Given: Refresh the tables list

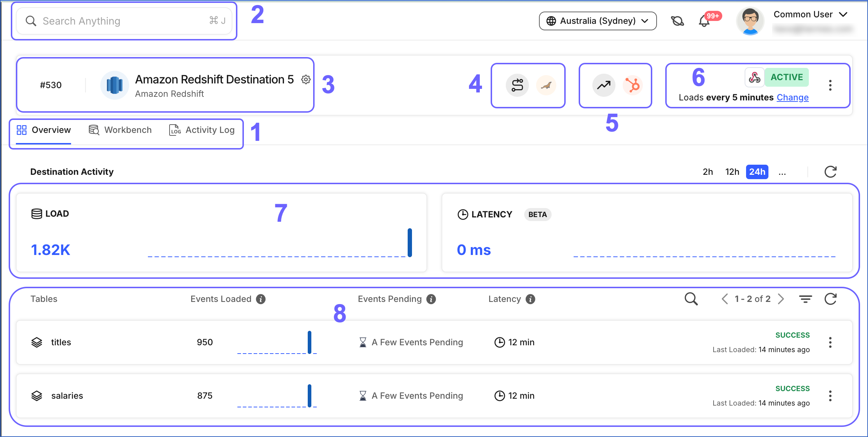Looking at the screenshot, I should tap(830, 299).
